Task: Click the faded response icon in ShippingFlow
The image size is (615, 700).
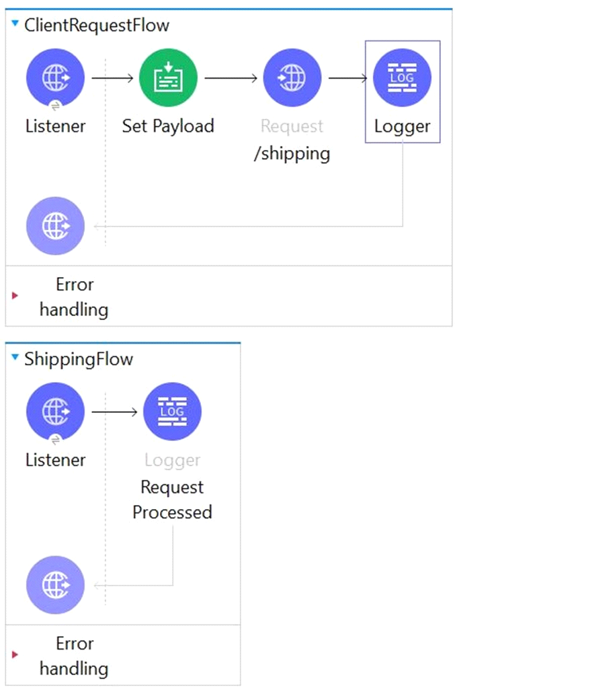Action: (55, 585)
